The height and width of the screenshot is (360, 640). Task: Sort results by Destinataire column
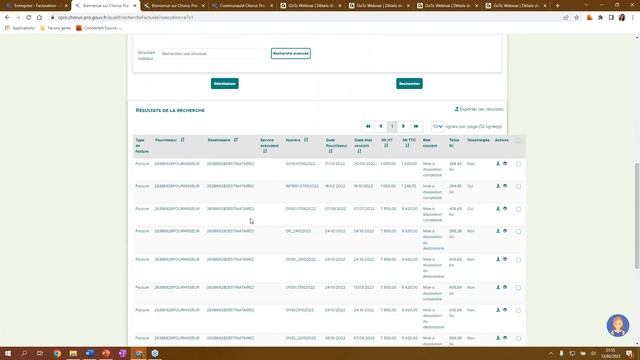(236, 140)
